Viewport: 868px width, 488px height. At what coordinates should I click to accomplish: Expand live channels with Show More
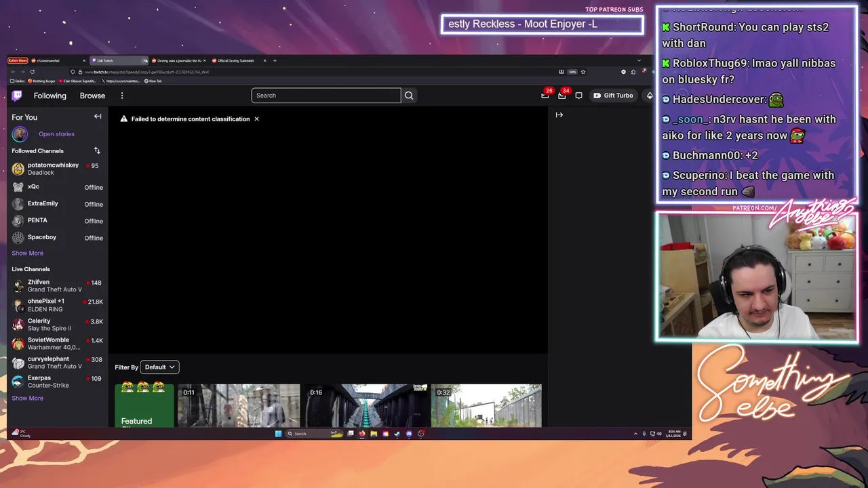[x=27, y=398]
